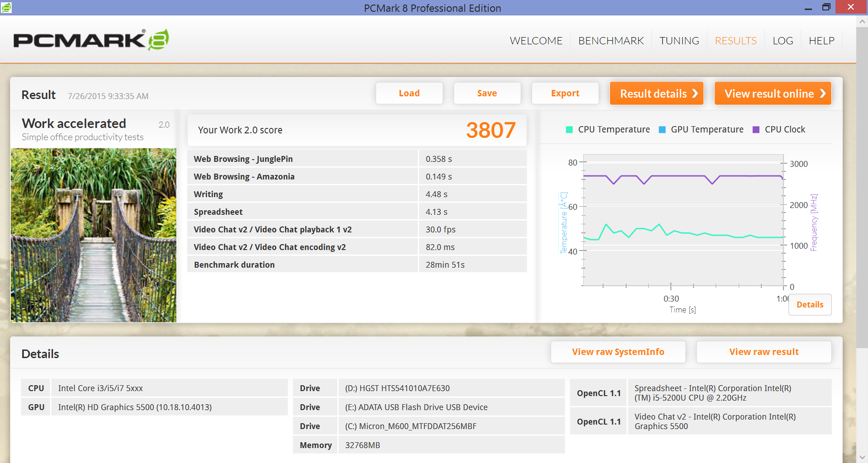
Task: Click the CPU Clock line in chart
Action: point(678,176)
